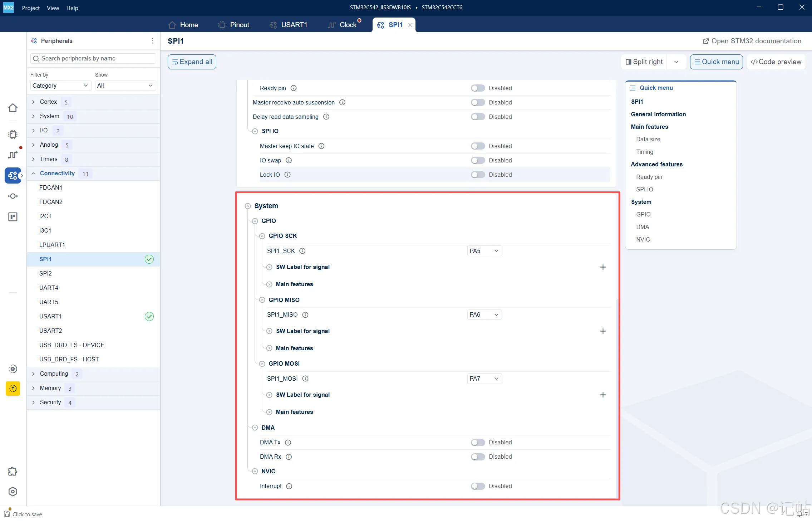The image size is (812, 522).
Task: Collapse the GPIO SCK section
Action: (262, 236)
